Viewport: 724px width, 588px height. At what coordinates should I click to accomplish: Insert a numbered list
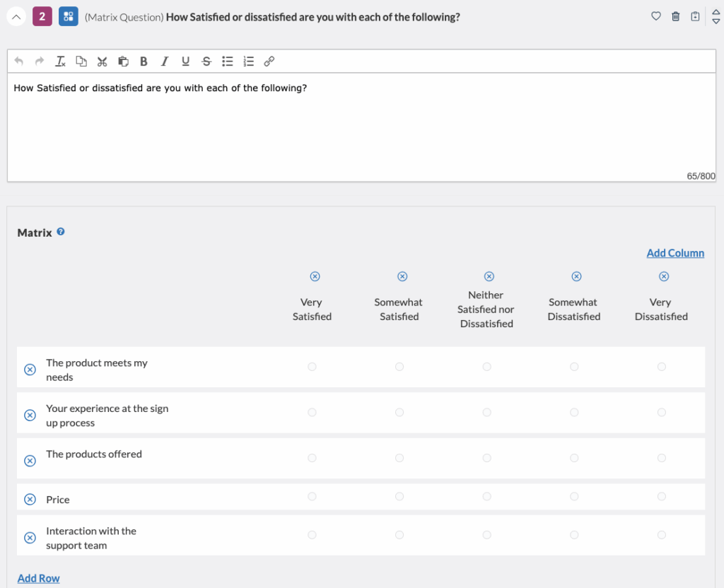point(248,61)
